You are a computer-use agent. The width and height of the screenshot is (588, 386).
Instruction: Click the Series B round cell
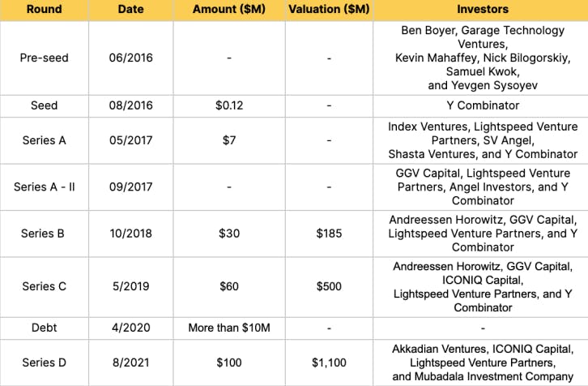click(44, 234)
